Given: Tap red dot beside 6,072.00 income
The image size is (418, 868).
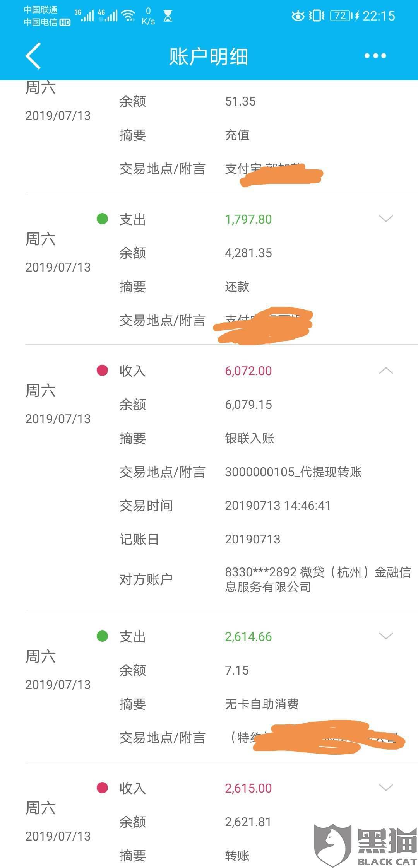Looking at the screenshot, I should [x=102, y=371].
